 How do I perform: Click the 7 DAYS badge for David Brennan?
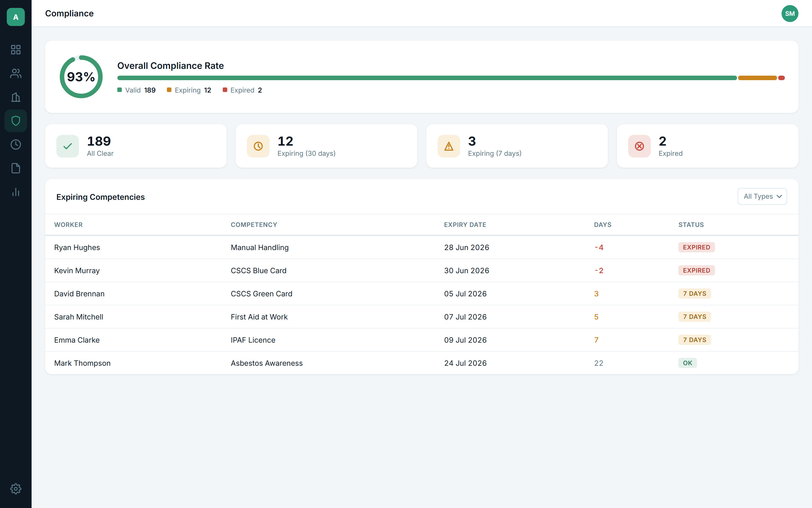694,294
